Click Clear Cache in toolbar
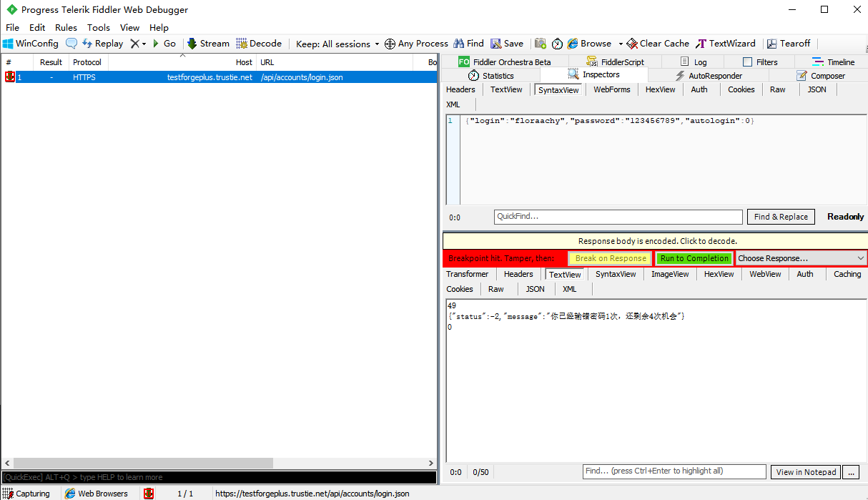 click(658, 44)
